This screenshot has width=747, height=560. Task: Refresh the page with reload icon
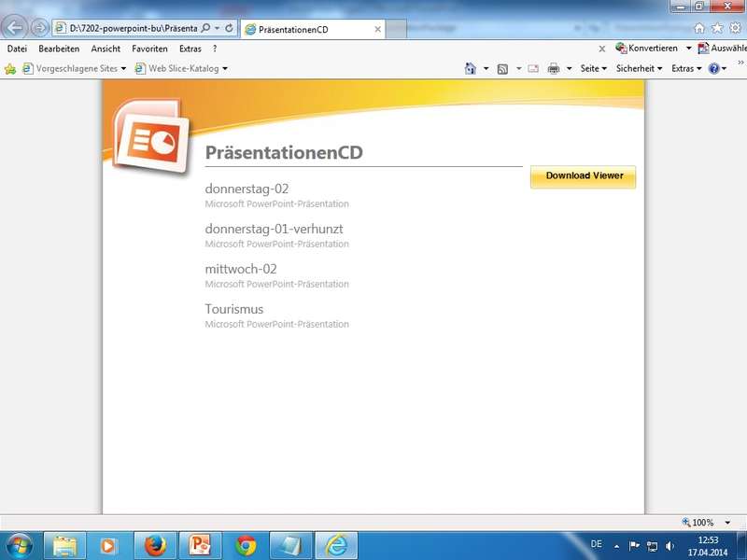click(229, 28)
